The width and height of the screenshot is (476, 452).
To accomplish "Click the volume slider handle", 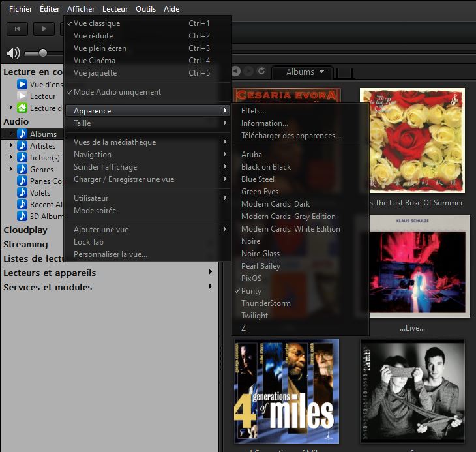I will click(x=43, y=53).
